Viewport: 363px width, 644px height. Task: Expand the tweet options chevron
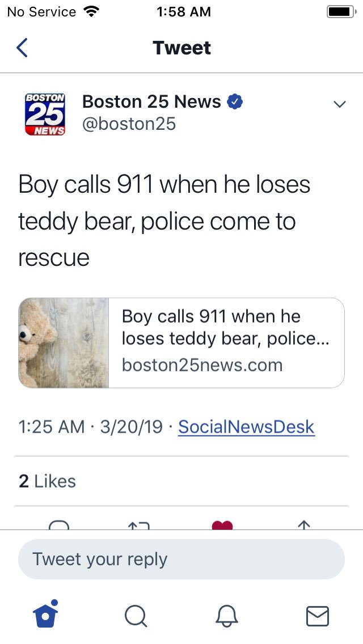point(340,104)
